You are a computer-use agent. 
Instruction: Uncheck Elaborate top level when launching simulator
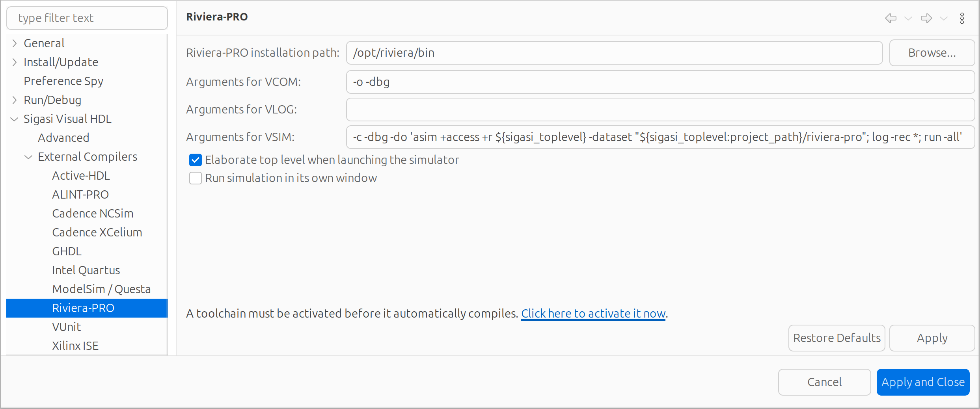click(x=196, y=160)
